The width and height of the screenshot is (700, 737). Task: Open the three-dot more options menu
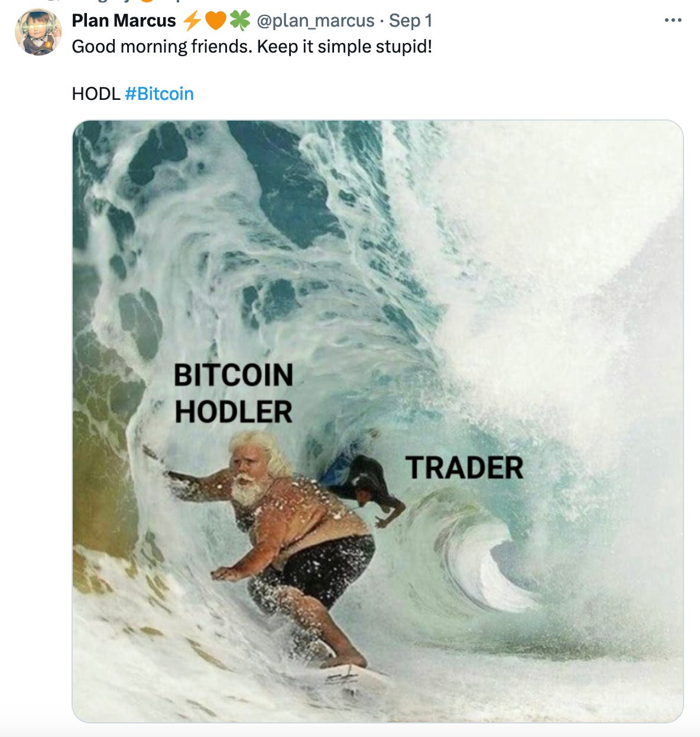tap(673, 21)
